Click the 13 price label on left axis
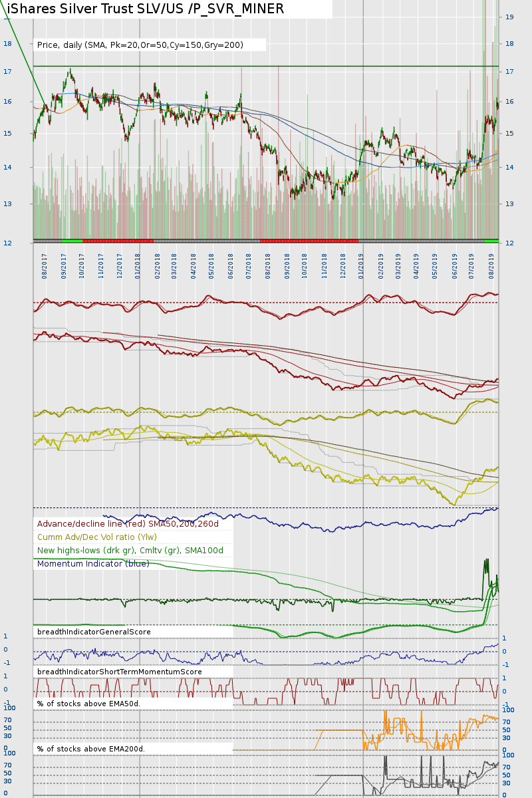The height and width of the screenshot is (798, 532). tap(7, 203)
